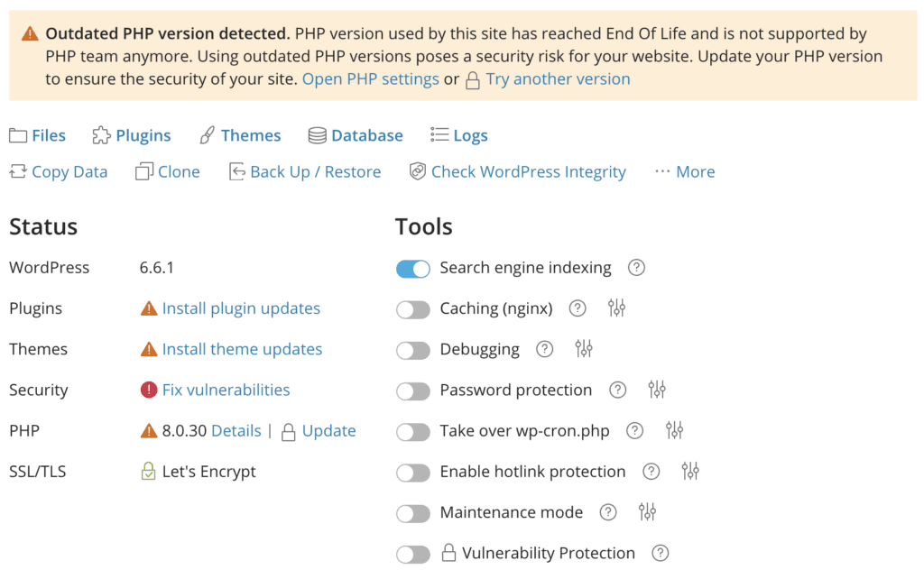The width and height of the screenshot is (924, 579).
Task: Click help icon next to Vulnerability Protection
Action: pyautogui.click(x=661, y=553)
